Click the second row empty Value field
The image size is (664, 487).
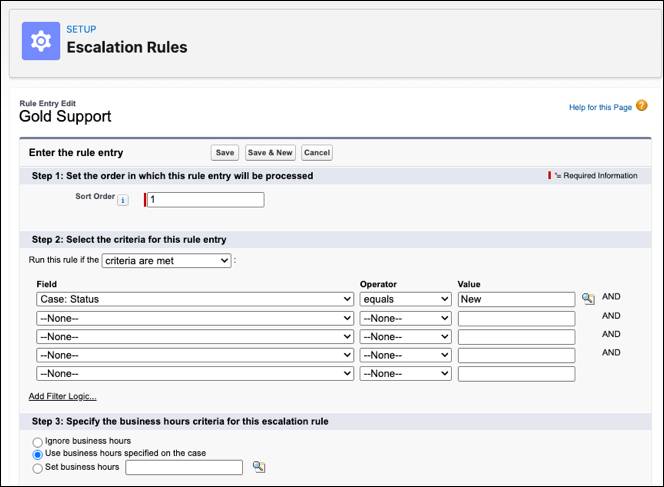click(516, 318)
